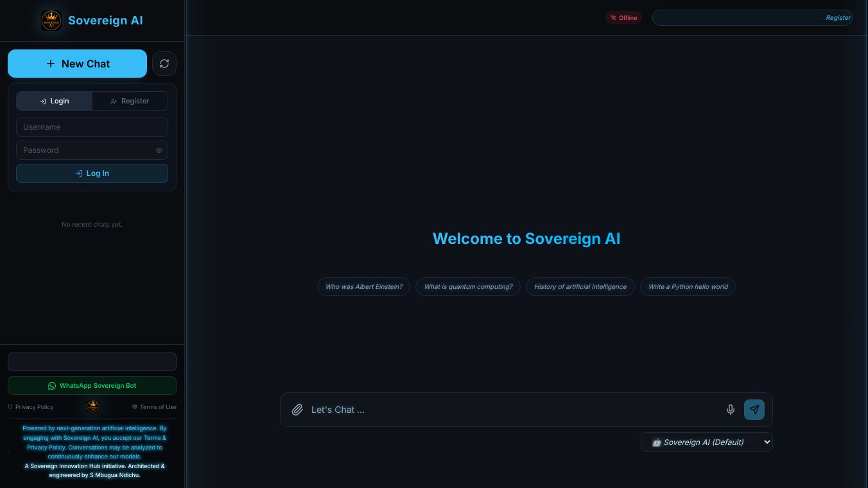Click the Let's Chat message input

coord(514,410)
